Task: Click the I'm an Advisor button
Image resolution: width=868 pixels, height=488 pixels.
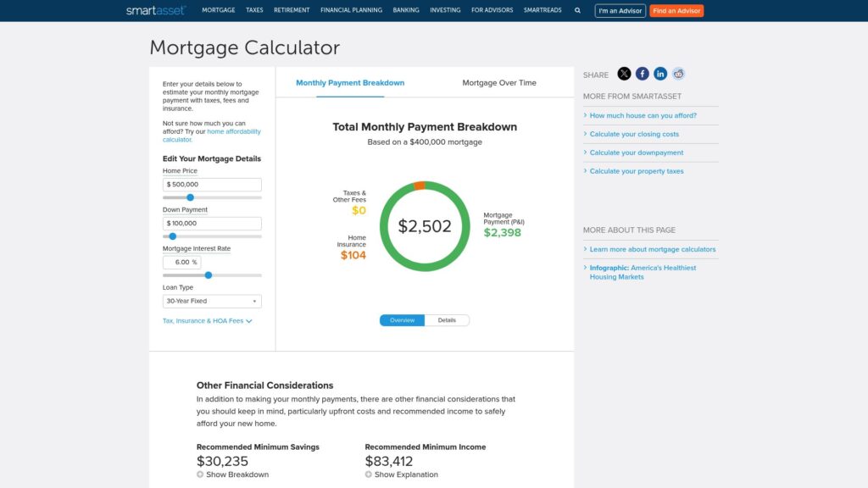Action: [620, 10]
